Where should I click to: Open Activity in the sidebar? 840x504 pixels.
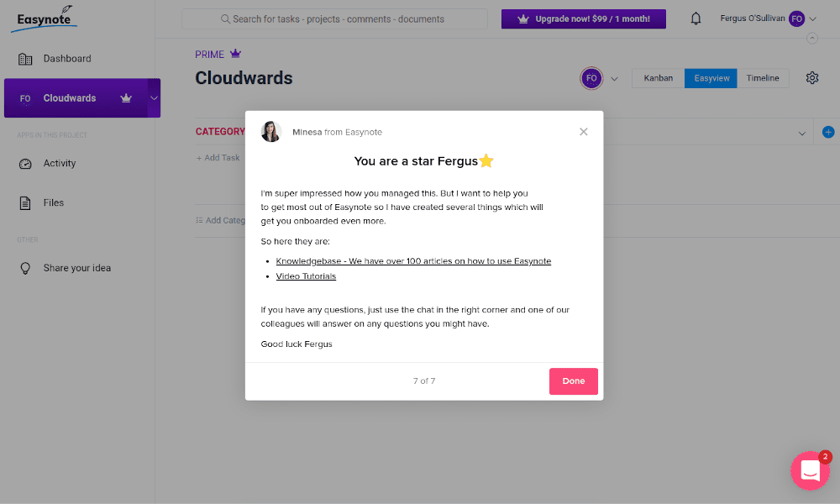point(60,164)
